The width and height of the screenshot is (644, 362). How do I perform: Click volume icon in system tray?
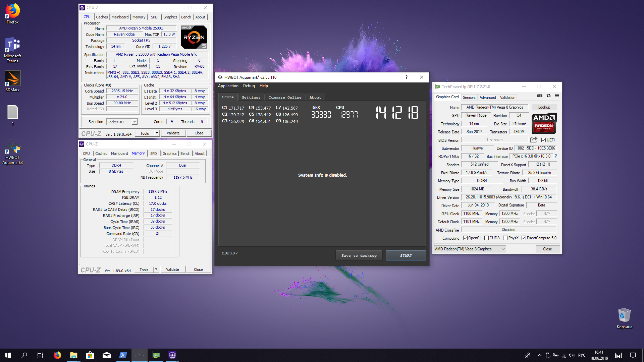pos(572,355)
